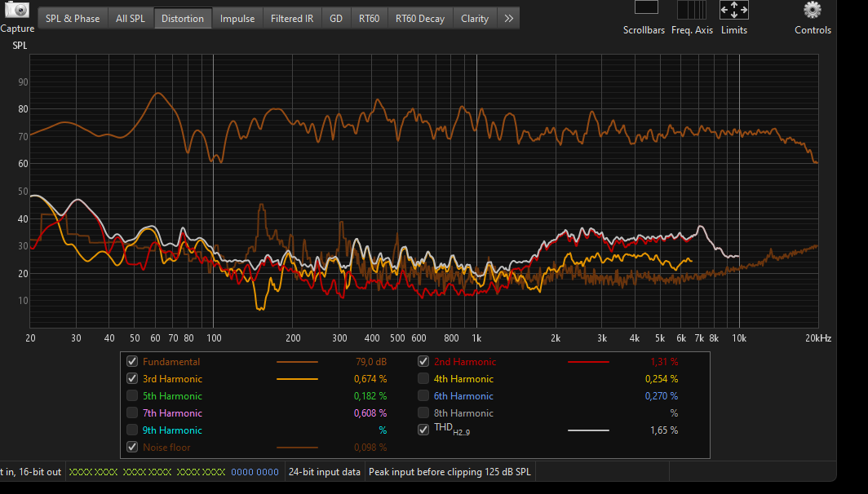Enable the 5th Harmonic checkbox
The width and height of the screenshot is (868, 494).
(132, 396)
